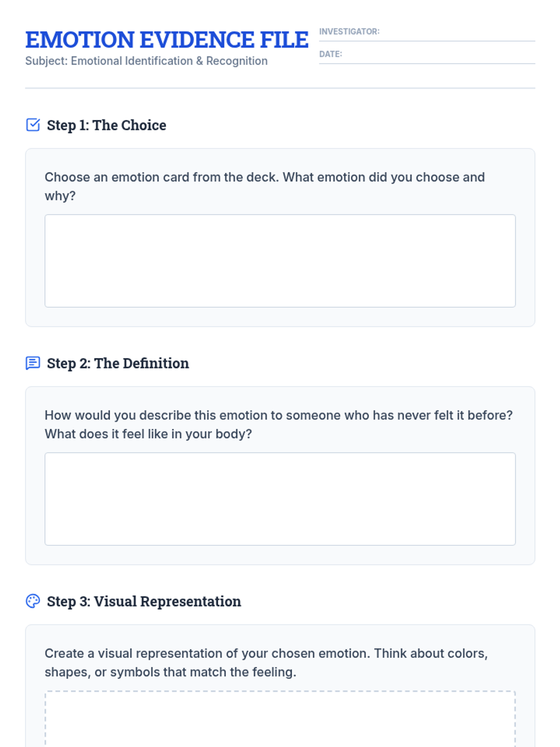Focus the Step 2 emotion description answer box

tap(280, 499)
